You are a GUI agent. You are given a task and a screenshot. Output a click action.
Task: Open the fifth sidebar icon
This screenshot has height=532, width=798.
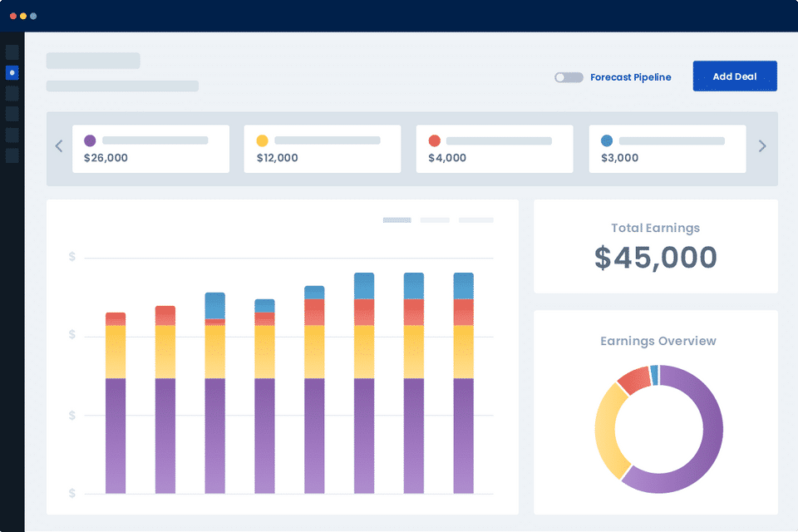[12, 135]
